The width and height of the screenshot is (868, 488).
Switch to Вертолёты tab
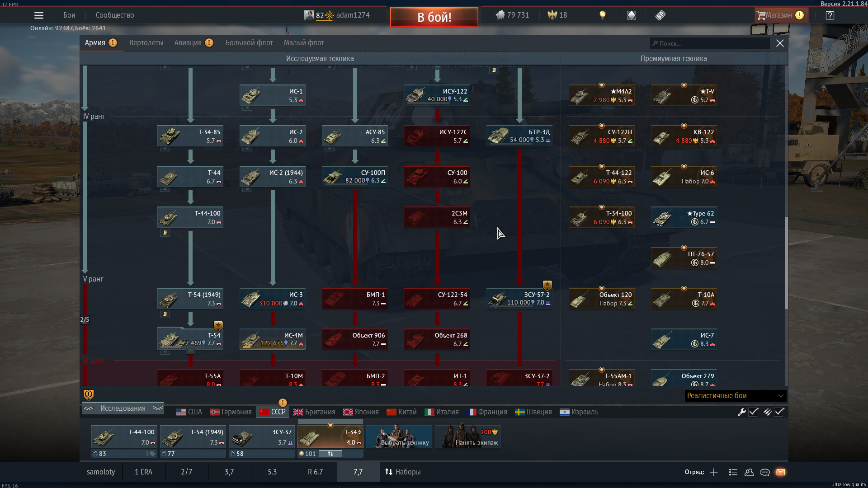coord(146,42)
